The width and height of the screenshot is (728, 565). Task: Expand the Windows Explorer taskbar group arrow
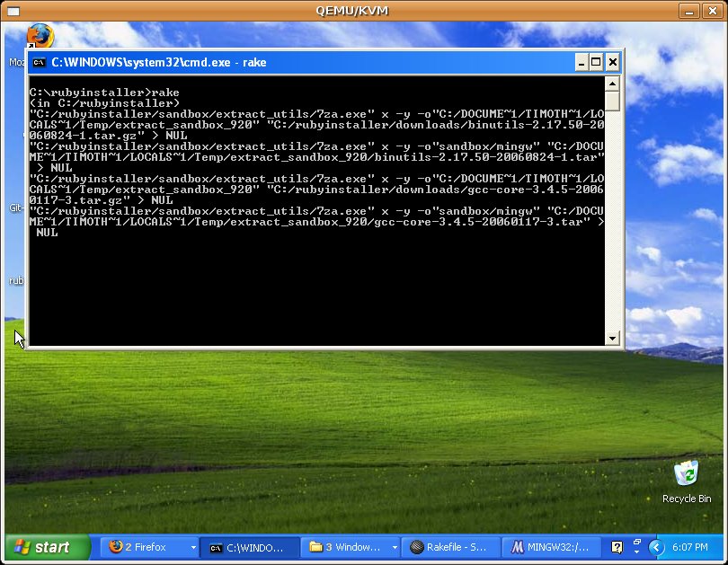click(395, 547)
